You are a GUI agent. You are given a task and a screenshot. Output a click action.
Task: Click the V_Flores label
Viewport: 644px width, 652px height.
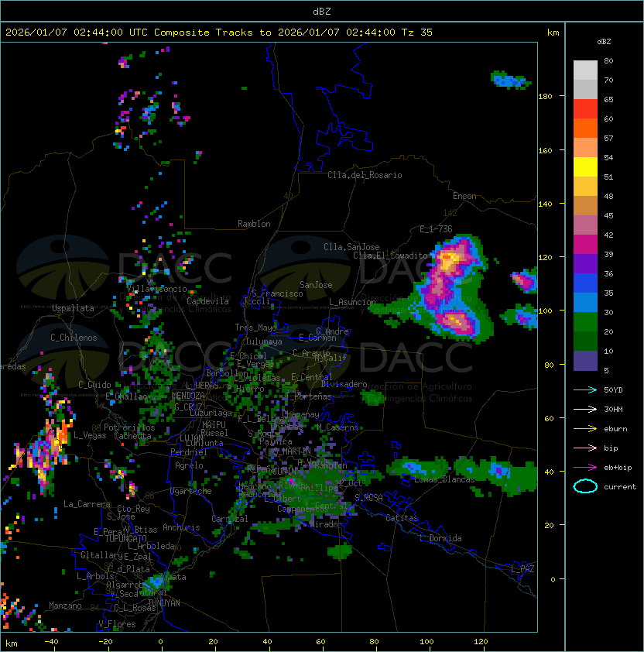click(x=117, y=625)
